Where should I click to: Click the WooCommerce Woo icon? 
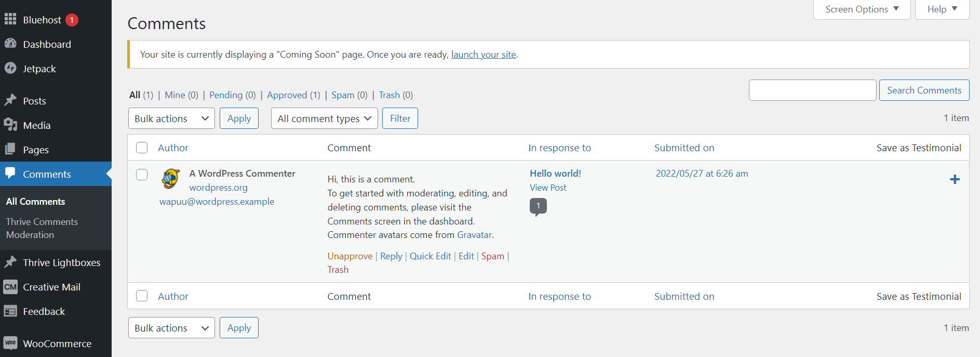click(10, 343)
